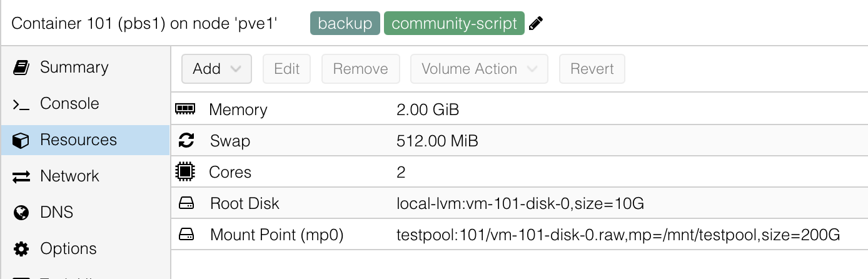Click the pencil icon to edit tags
This screenshot has width=868, height=279.
tap(536, 24)
